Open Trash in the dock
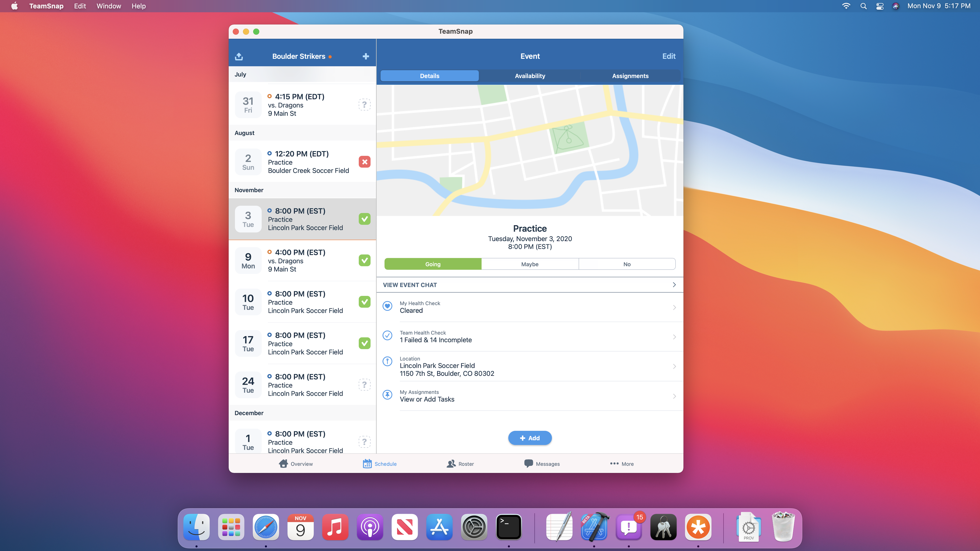The height and width of the screenshot is (551, 980). [x=783, y=527]
